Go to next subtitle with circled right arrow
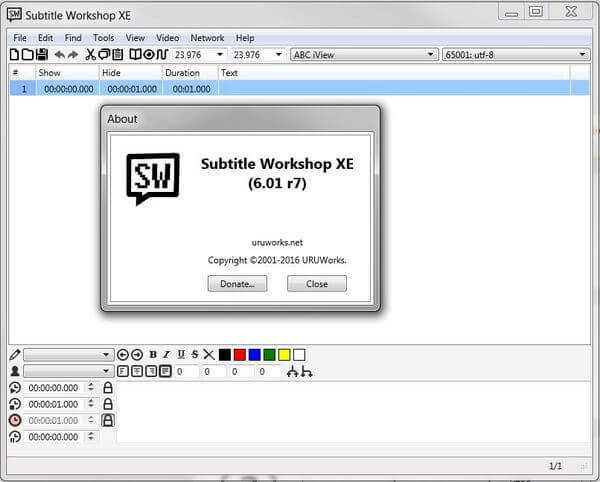 pyautogui.click(x=137, y=355)
